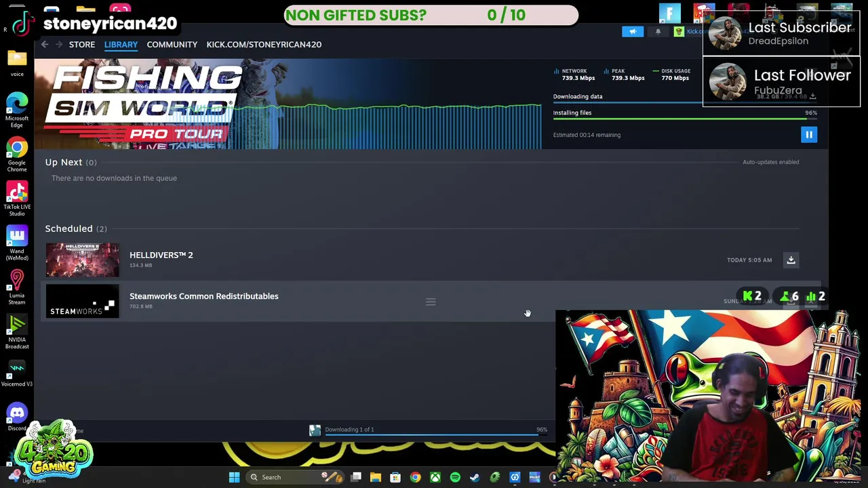The image size is (868, 488).
Task: Open the COMMUNITY tab
Action: pos(172,45)
